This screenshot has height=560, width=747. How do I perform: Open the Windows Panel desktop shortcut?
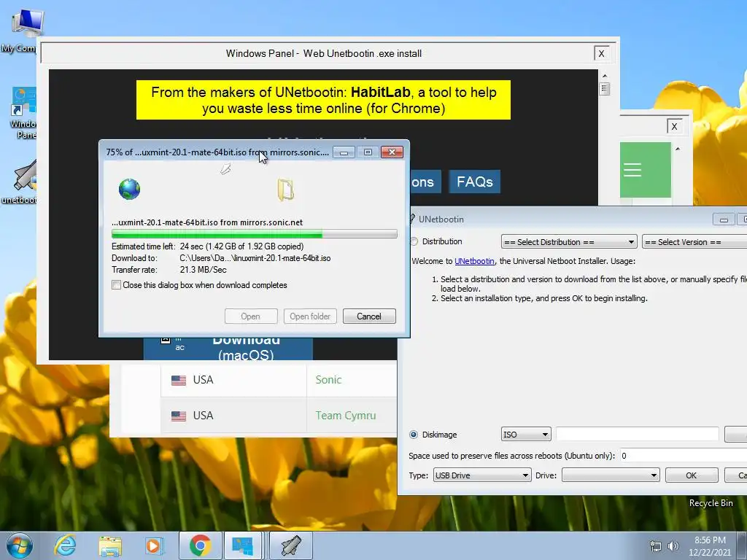(x=23, y=113)
